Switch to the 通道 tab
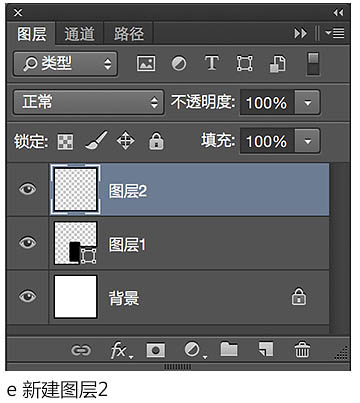The height and width of the screenshot is (403, 360). click(80, 34)
